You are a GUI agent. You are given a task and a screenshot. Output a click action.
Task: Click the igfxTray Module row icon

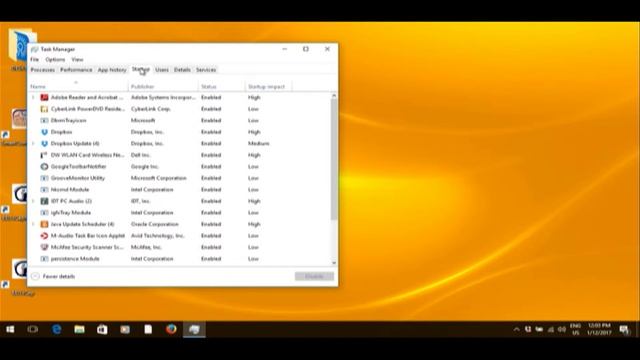tap(44, 213)
